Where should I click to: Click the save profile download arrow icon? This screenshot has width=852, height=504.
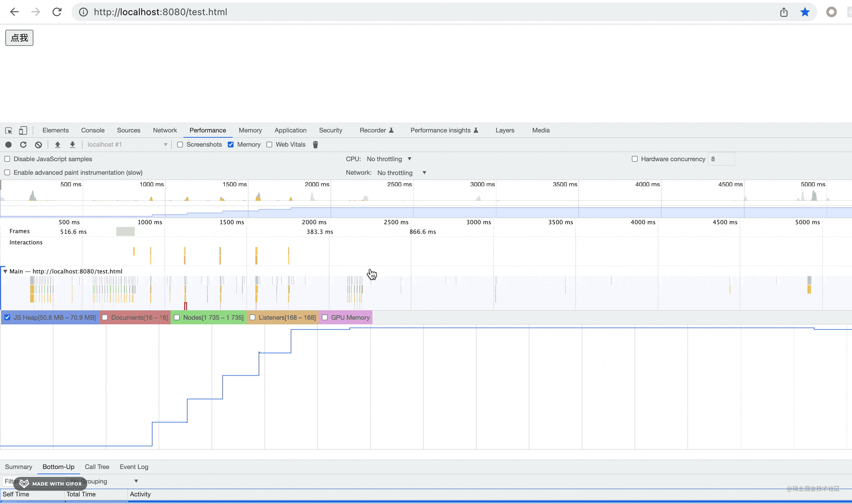point(72,145)
